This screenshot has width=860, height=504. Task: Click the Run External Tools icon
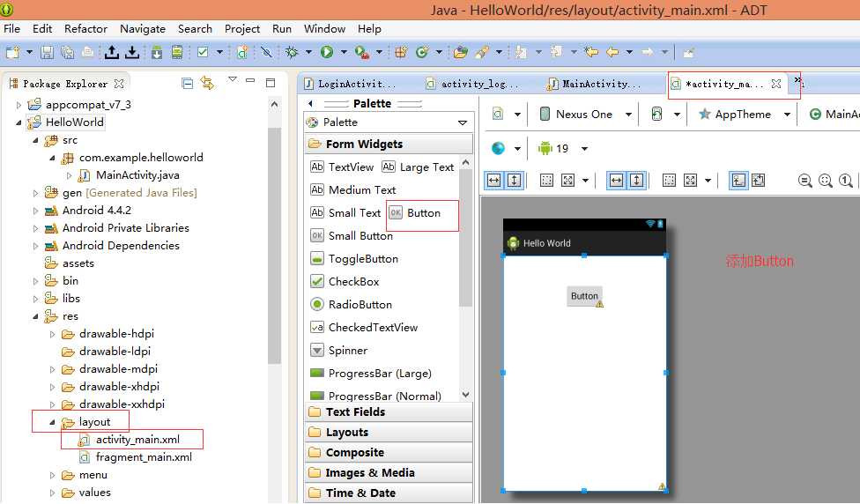(362, 52)
